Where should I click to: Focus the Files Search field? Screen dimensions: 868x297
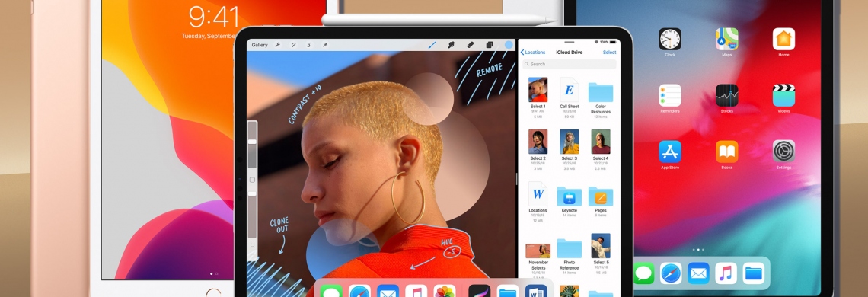[569, 64]
